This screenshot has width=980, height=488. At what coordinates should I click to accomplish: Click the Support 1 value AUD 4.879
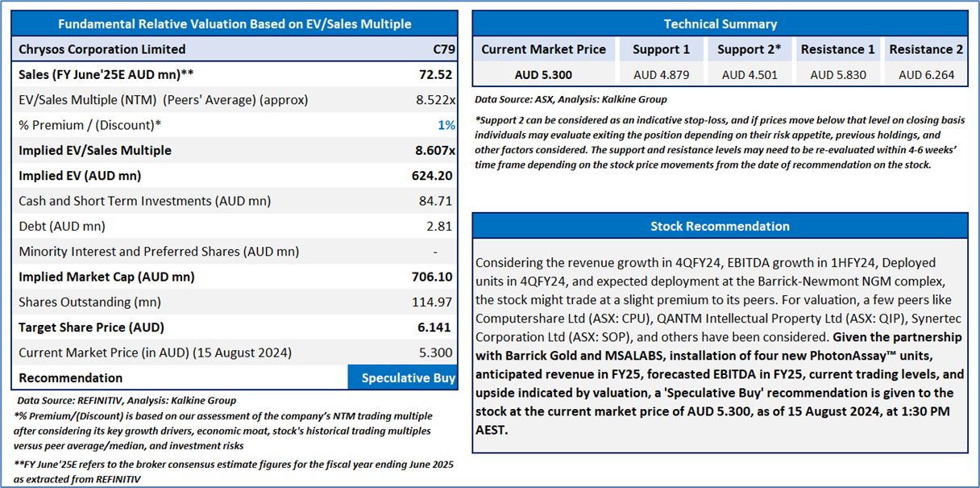[x=661, y=74]
